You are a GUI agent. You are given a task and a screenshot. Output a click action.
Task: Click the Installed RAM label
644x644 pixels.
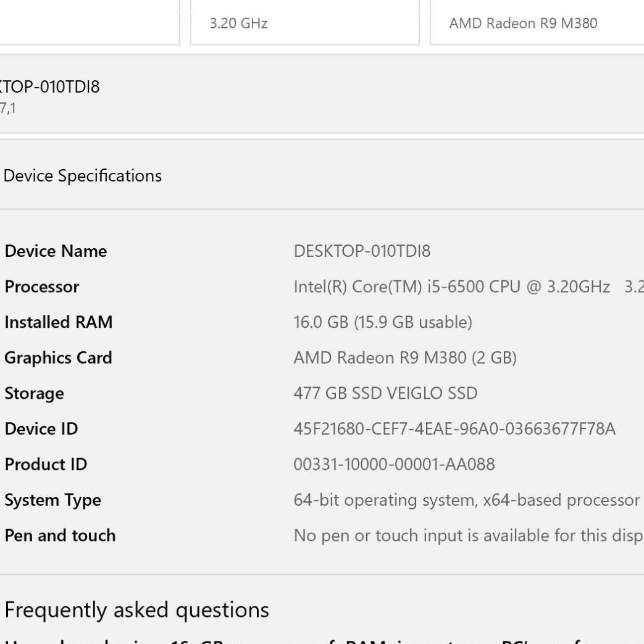coord(59,322)
